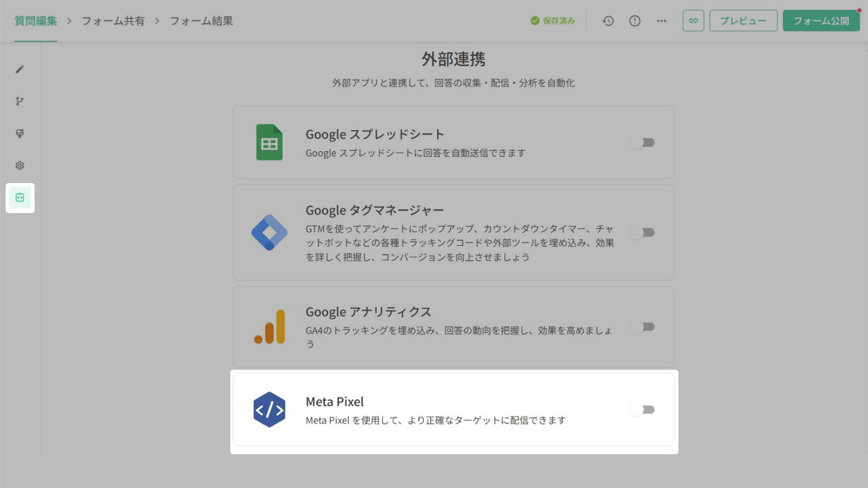Click the GA4のトラッキング description text

459,337
